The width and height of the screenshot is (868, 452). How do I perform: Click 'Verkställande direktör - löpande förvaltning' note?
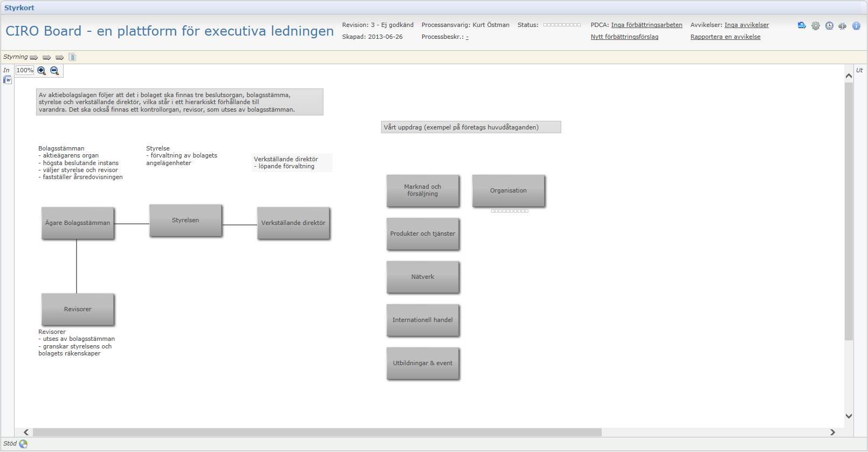292,163
